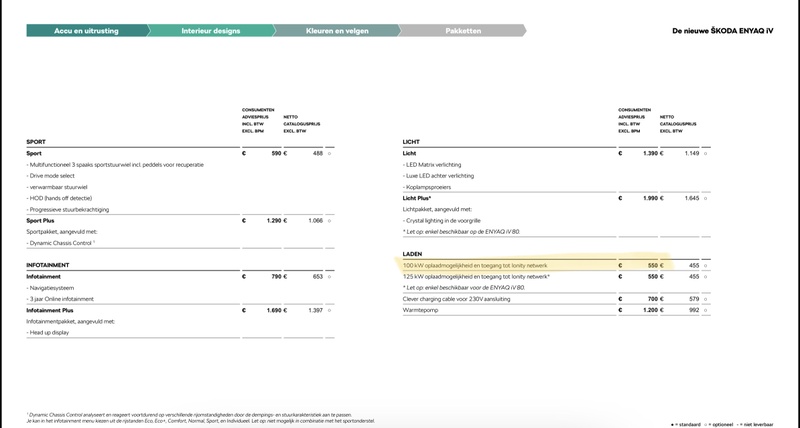Click the optional circle for Sport Plus
Screen dimensions: 800x428
coord(330,220)
